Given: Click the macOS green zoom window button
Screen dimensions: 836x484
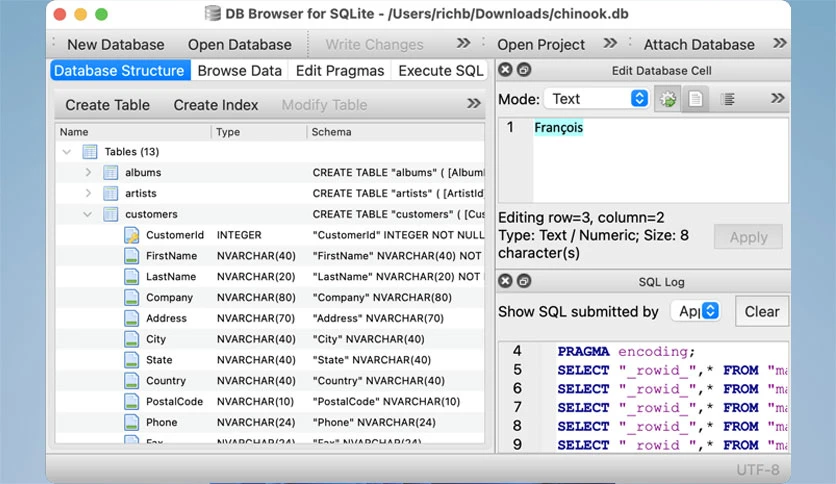Looking at the screenshot, I should (101, 14).
